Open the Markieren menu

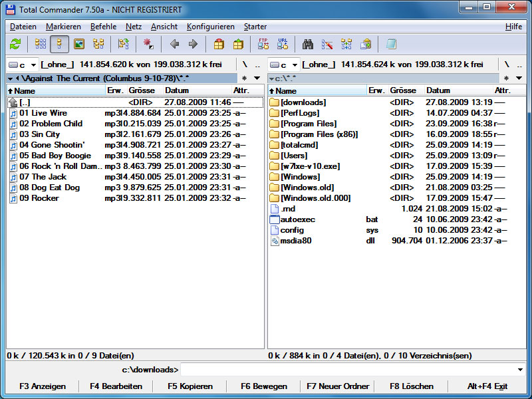(x=63, y=27)
